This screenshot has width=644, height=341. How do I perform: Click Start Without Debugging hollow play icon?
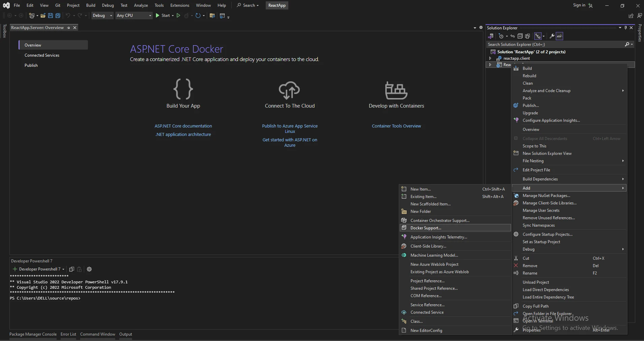179,16
